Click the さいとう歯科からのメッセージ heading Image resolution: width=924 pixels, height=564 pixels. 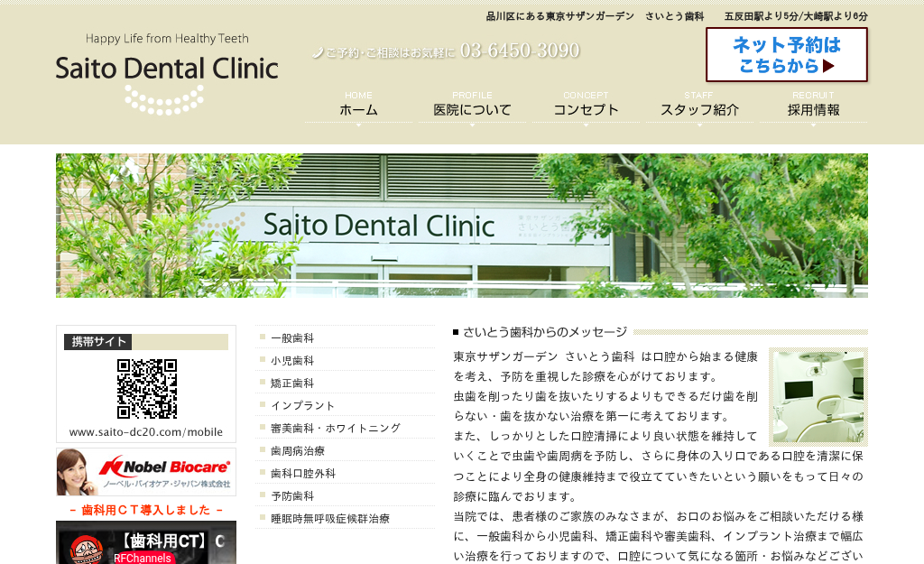[x=544, y=332]
